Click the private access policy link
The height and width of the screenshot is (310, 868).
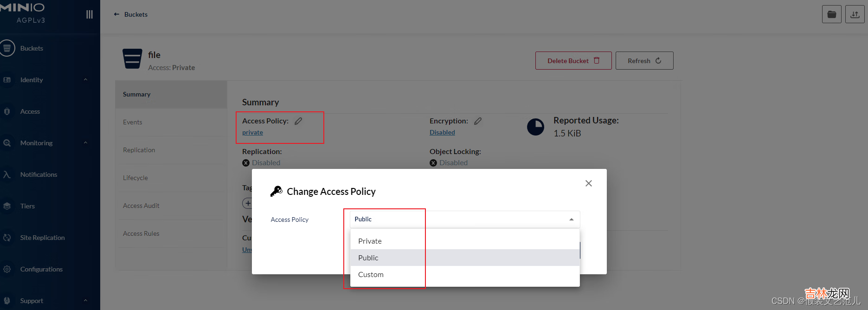(252, 133)
